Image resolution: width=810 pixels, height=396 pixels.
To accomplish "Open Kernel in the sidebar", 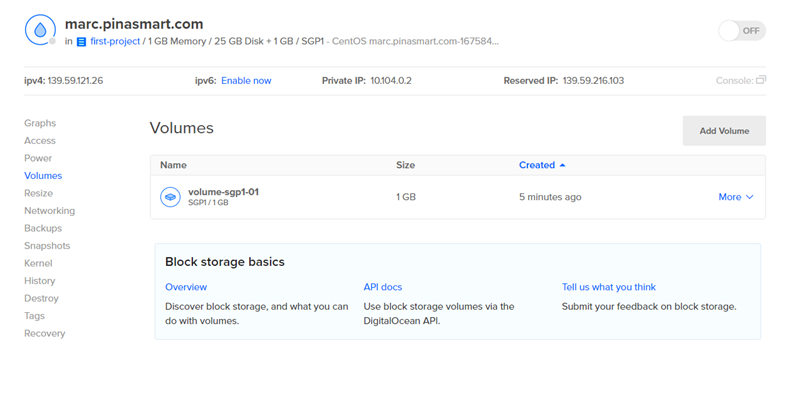I will click(x=38, y=263).
